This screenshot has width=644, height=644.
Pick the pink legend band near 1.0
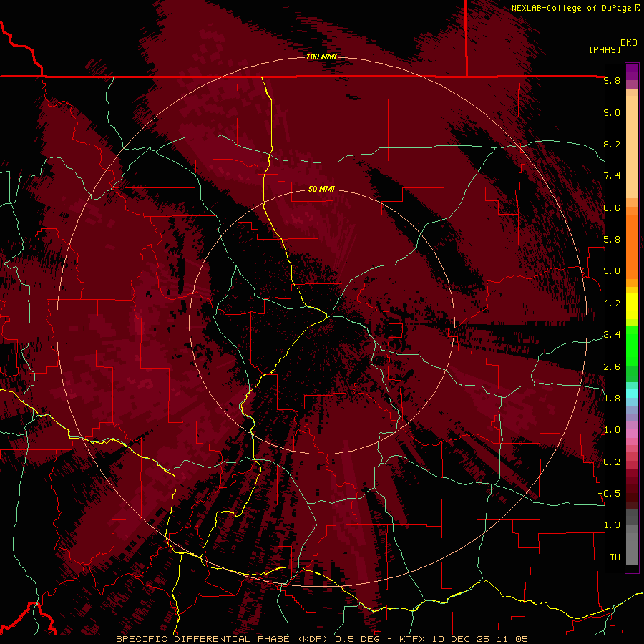pyautogui.click(x=632, y=434)
